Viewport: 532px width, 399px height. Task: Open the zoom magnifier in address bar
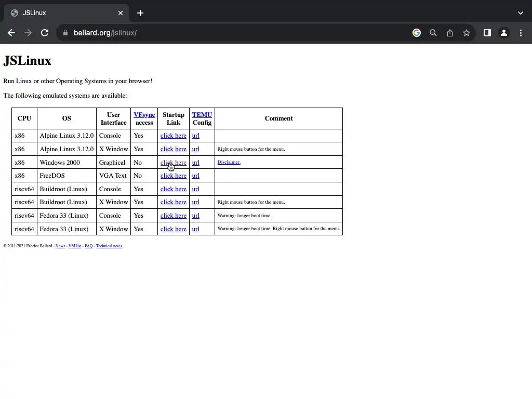(433, 33)
